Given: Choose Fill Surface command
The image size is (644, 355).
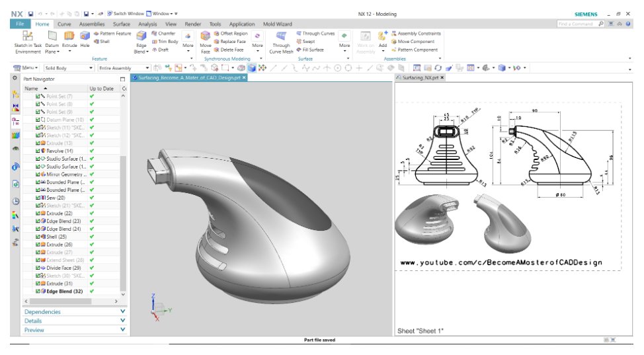Looking at the screenshot, I should coord(310,50).
